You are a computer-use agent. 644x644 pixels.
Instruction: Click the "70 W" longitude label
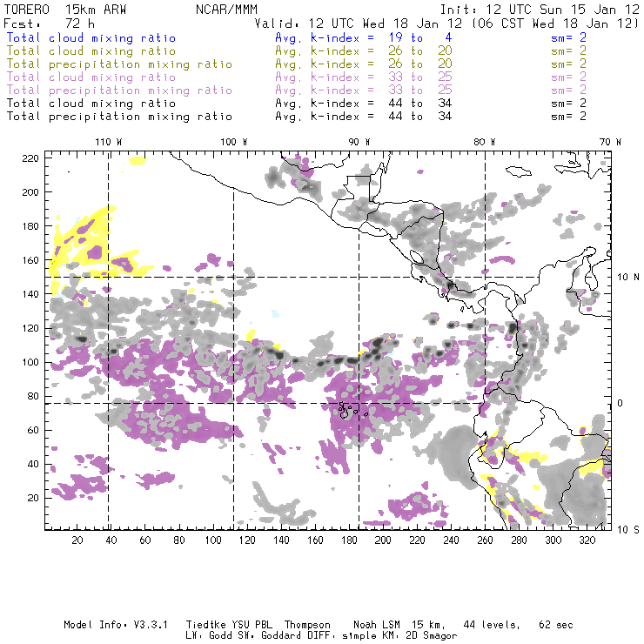(x=610, y=142)
